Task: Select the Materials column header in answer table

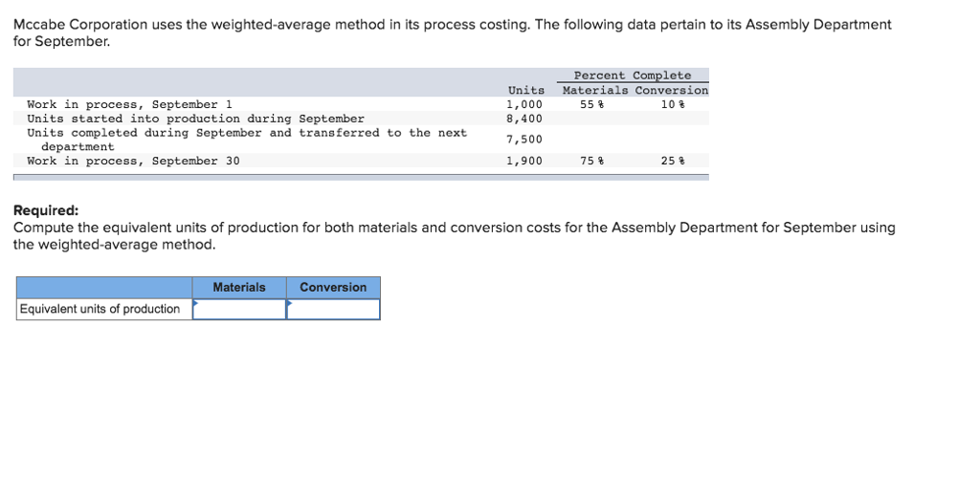Action: (x=239, y=288)
